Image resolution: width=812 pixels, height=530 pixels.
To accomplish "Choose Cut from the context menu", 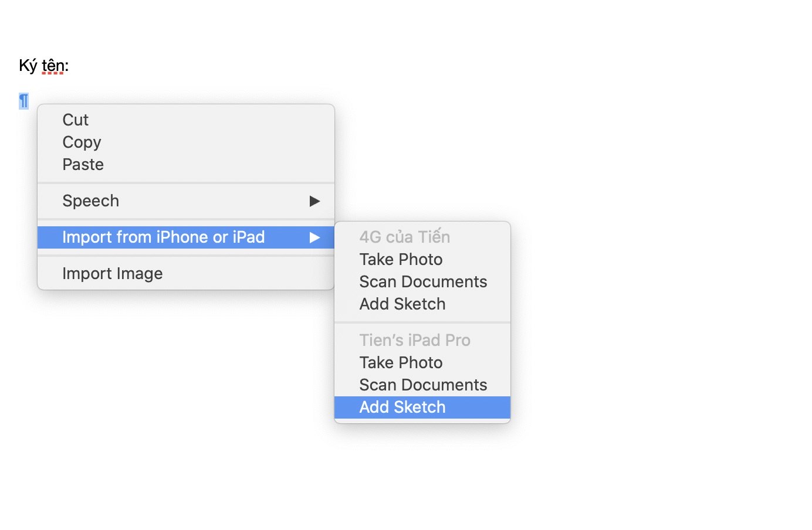I will coord(185,120).
